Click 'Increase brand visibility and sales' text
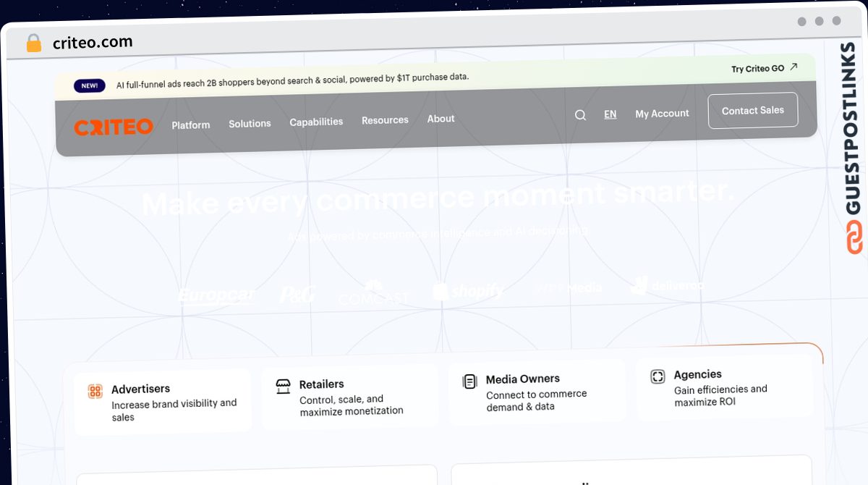 click(174, 410)
